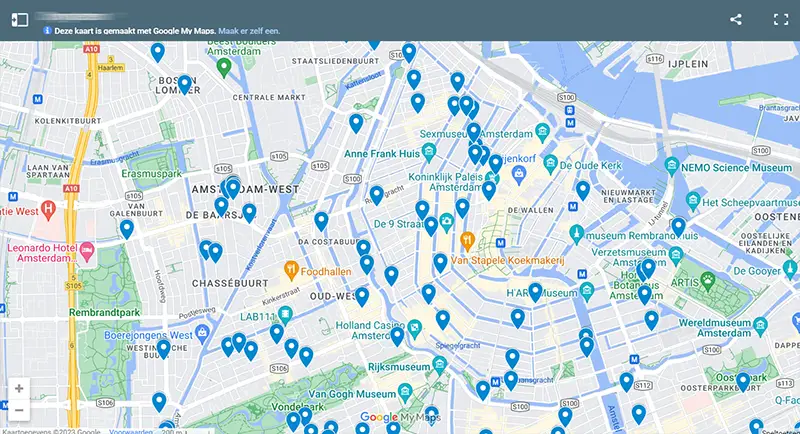Click the STAATSLIEDENBUURT neighborhood label
This screenshot has width=800, height=434.
pyautogui.click(x=335, y=61)
